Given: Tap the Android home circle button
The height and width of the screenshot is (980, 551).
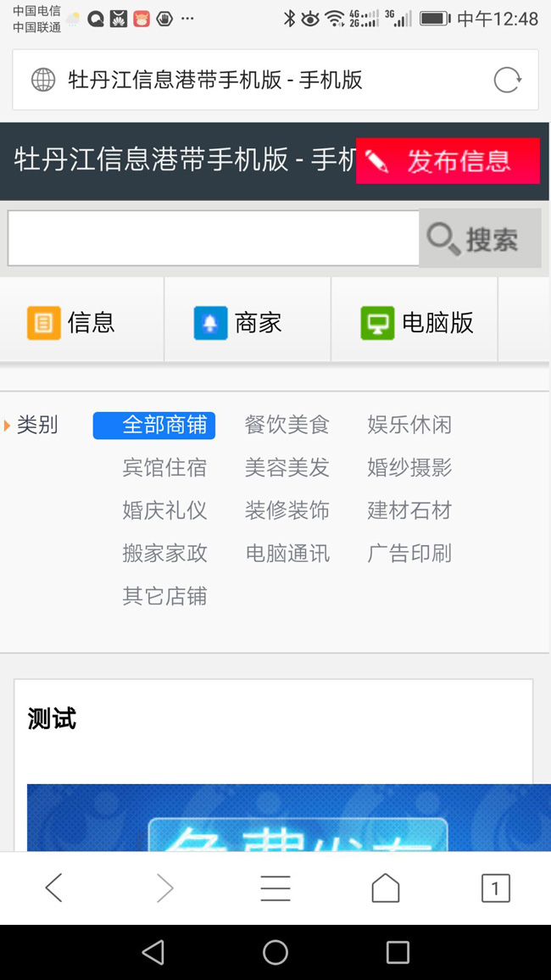Looking at the screenshot, I should (275, 953).
